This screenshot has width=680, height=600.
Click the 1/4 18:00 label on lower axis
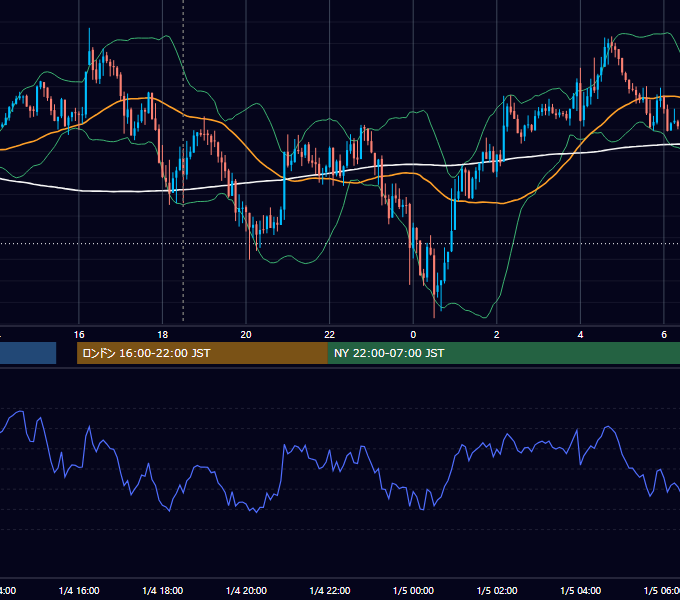point(163,590)
